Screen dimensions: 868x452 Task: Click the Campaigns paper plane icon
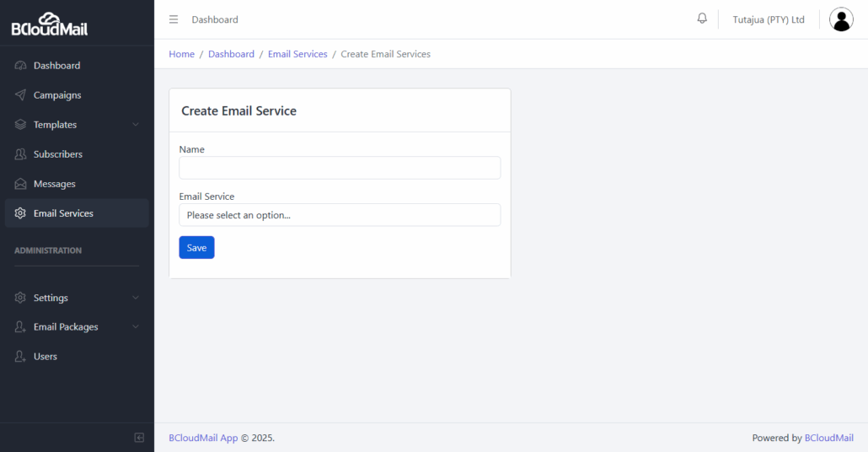pyautogui.click(x=20, y=94)
